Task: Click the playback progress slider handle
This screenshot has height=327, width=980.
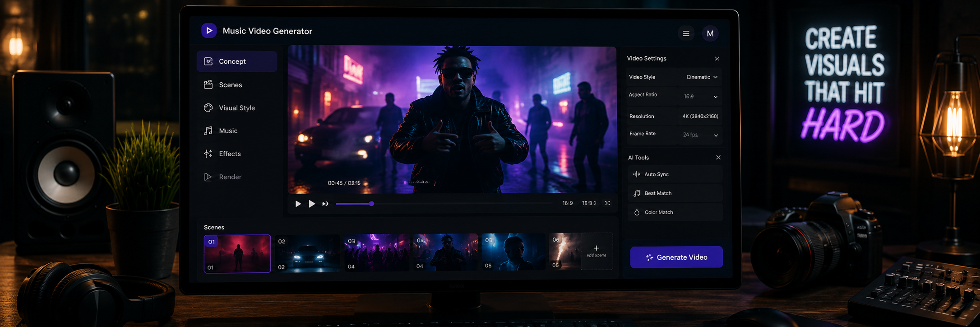Action: 371,204
